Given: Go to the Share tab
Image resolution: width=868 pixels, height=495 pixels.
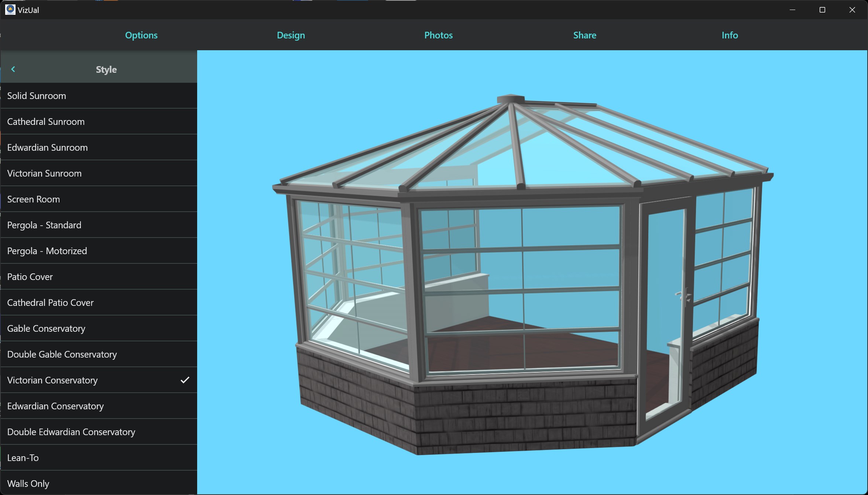Looking at the screenshot, I should pos(584,35).
